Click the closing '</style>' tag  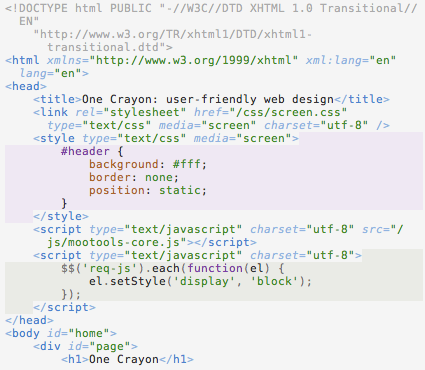(x=61, y=216)
